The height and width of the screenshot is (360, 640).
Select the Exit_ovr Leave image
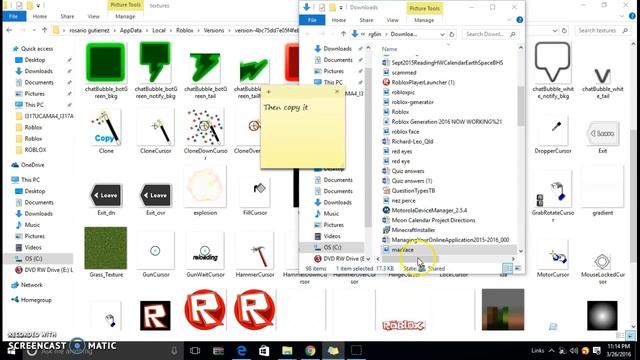point(156,195)
